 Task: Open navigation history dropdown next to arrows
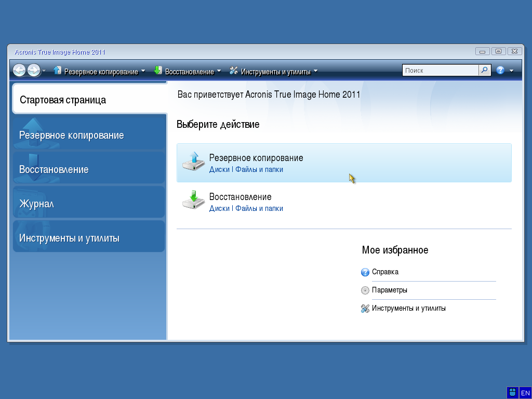point(44,71)
